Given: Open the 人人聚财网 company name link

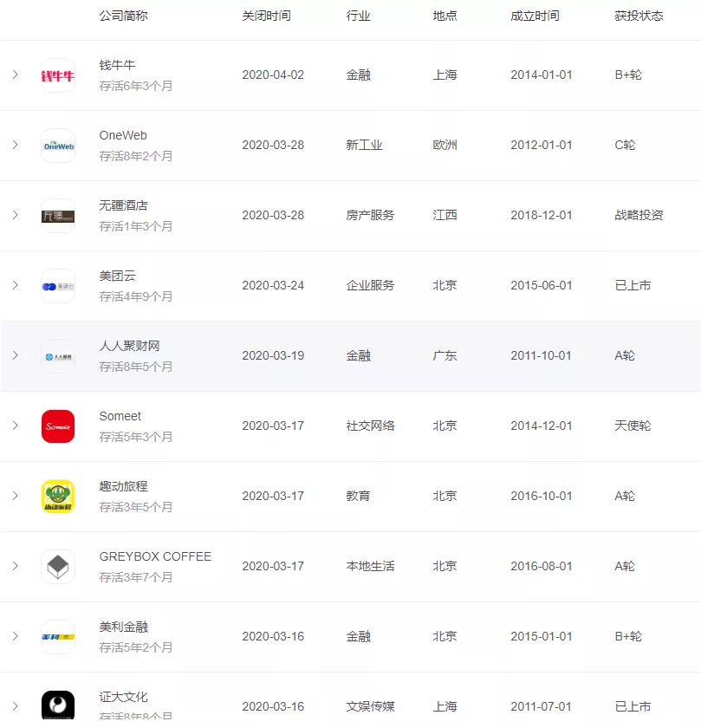Looking at the screenshot, I should pos(129,346).
